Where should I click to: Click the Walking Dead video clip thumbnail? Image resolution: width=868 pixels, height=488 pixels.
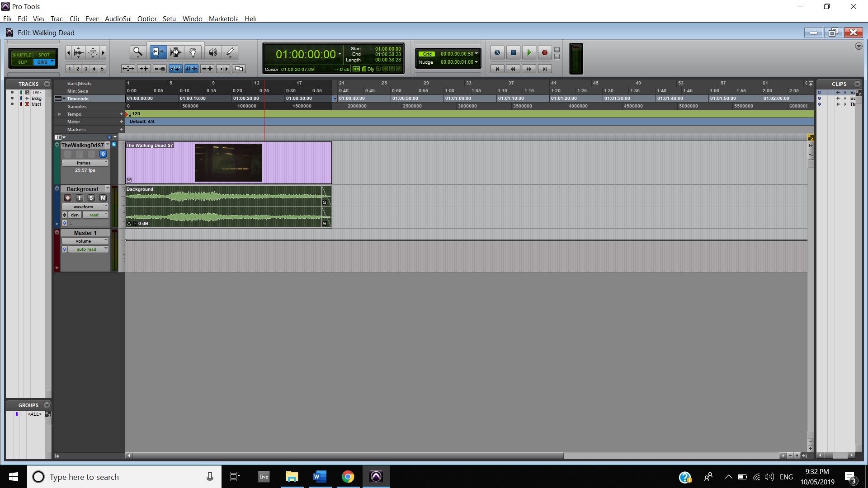[x=228, y=163]
